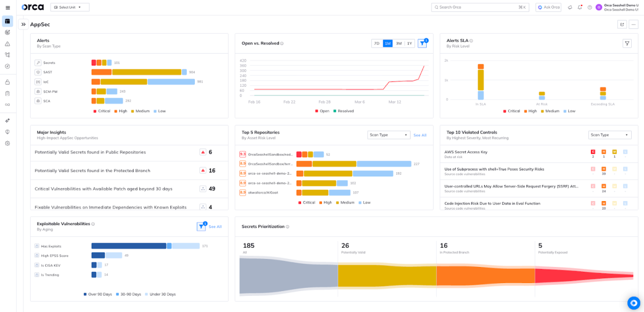Screen dimensions: 644x312
Task: Open the Ask Orca assistant
Action: coord(548,7)
